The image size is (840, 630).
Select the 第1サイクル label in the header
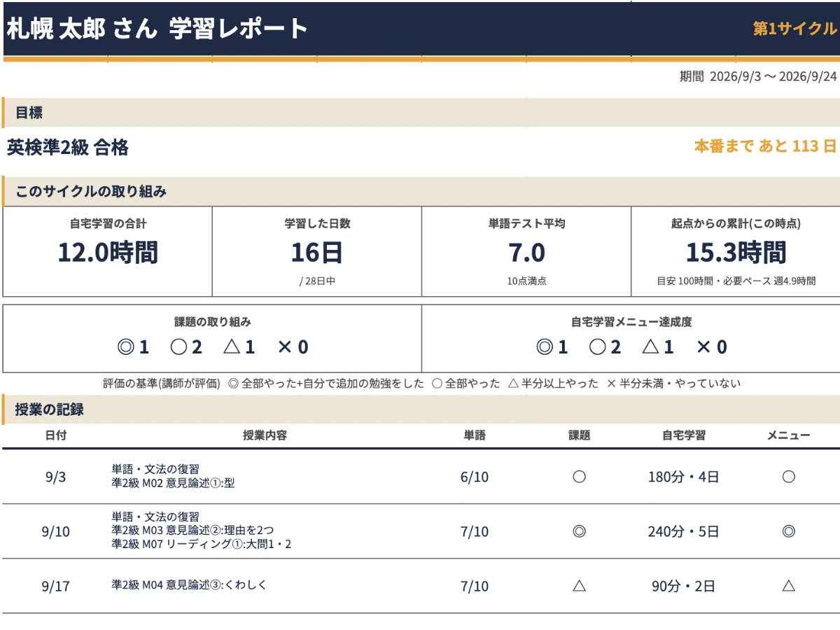click(x=794, y=29)
